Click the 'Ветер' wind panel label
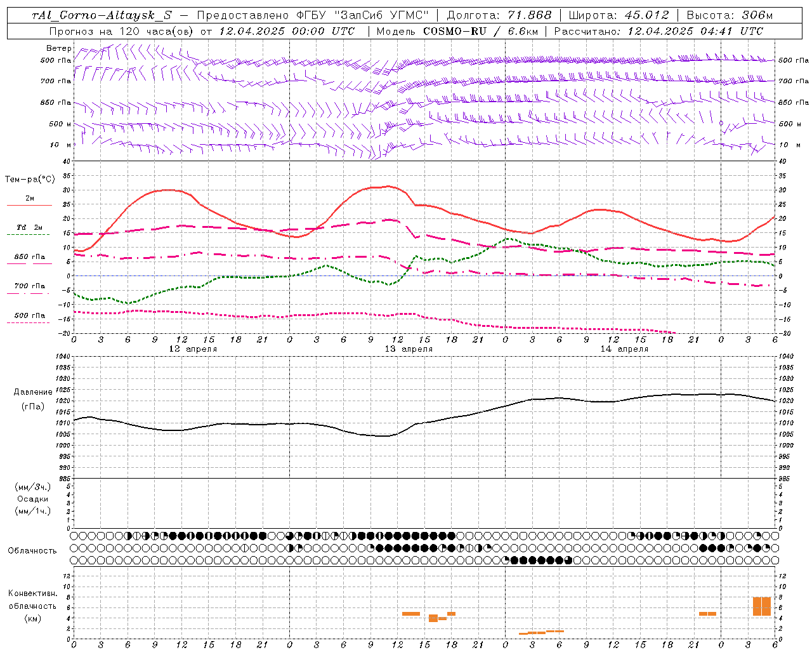The image size is (812, 650). coord(59,48)
